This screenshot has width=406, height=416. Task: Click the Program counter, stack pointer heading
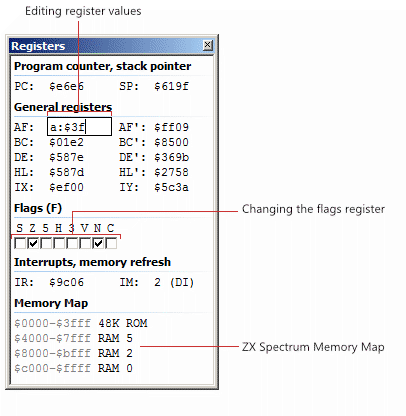coord(102,66)
